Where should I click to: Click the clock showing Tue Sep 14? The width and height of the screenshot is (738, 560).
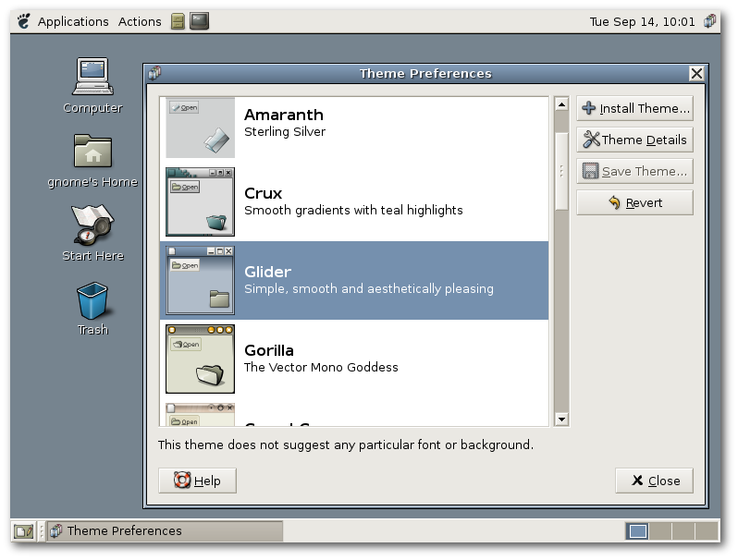point(642,21)
